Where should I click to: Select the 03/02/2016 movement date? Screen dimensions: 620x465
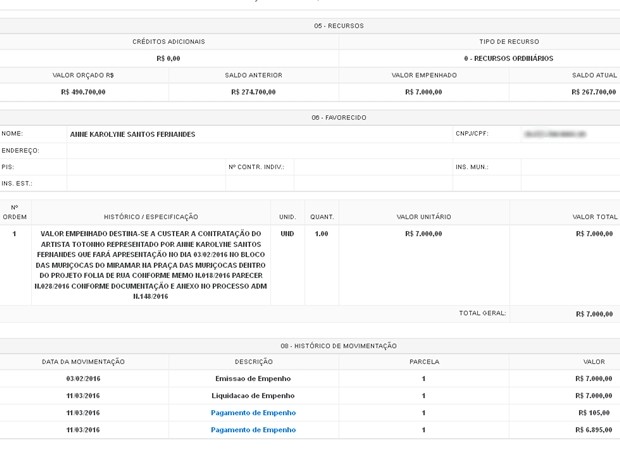pyautogui.click(x=83, y=378)
